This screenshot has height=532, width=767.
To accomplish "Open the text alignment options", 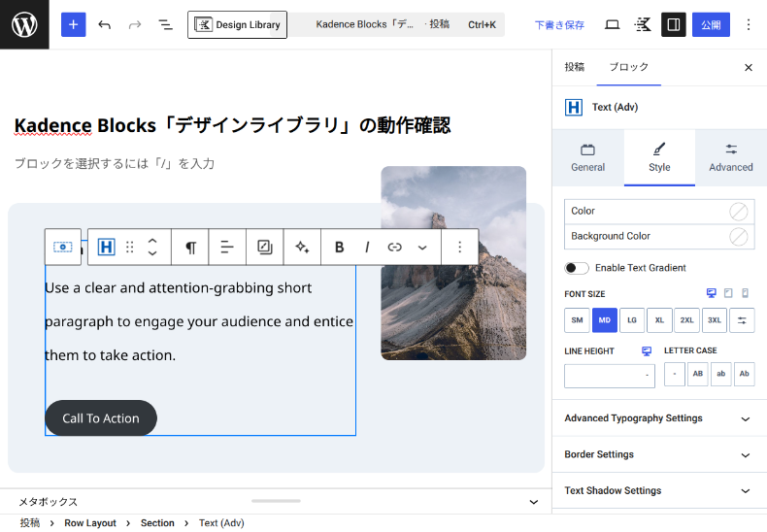I will click(227, 247).
